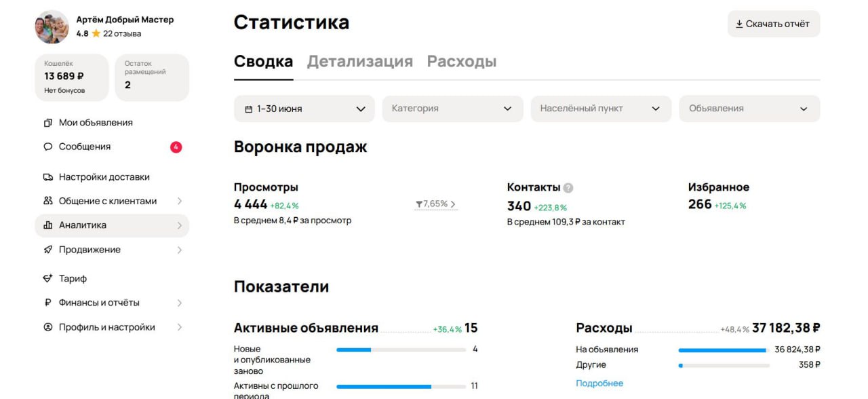Switch to the Расходы tab
The width and height of the screenshot is (868, 399).
[462, 62]
